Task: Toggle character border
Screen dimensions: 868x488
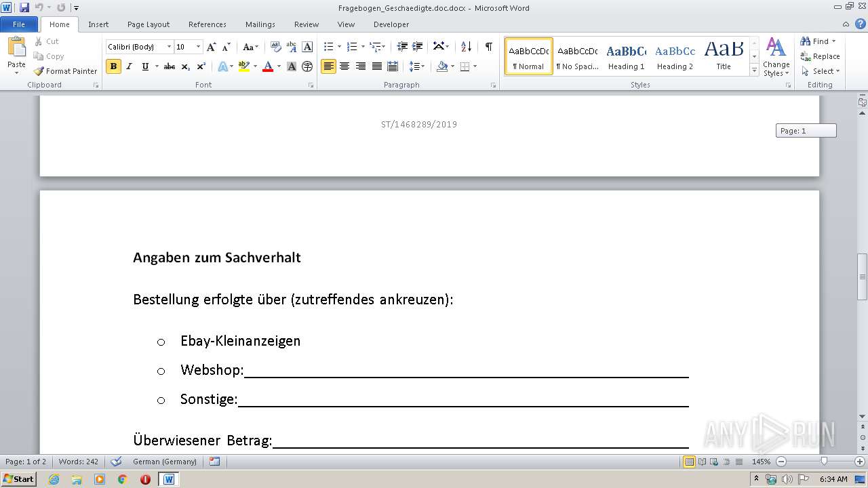Action: tap(307, 47)
